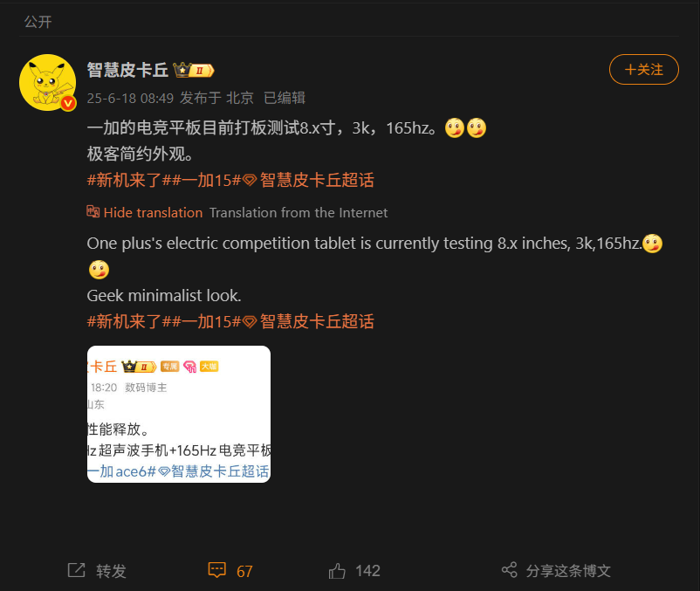Image resolution: width=700 pixels, height=591 pixels.
Task: Click the share network icon
Action: click(x=510, y=570)
